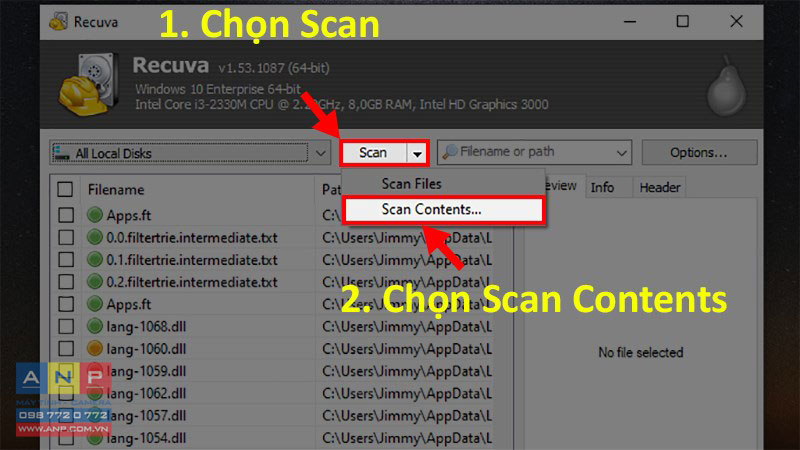
Task: Click the orange status dot of lang-1060.dll
Action: click(x=94, y=348)
